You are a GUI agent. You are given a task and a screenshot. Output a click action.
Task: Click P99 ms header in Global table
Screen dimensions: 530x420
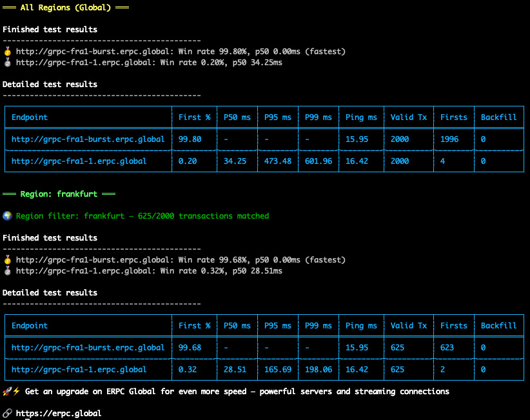[x=318, y=117]
